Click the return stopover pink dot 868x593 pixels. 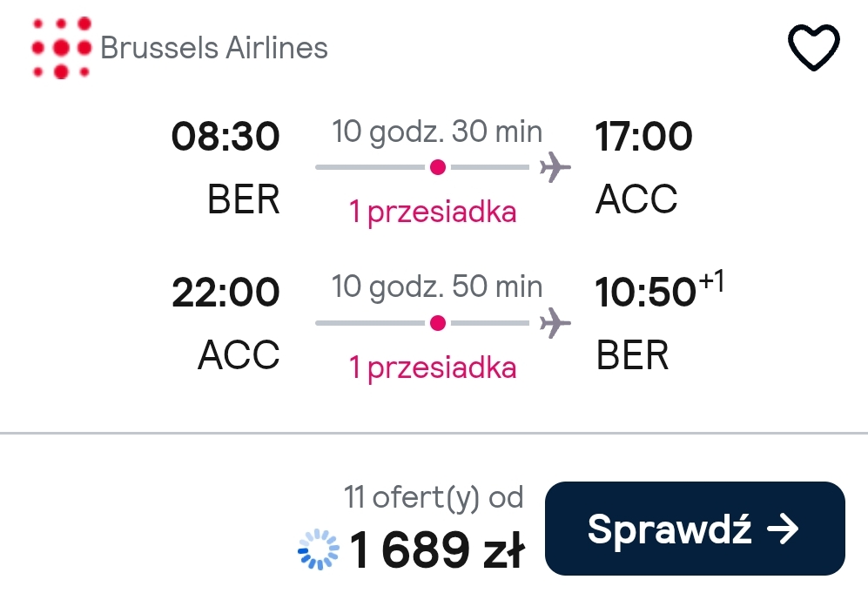tap(437, 323)
